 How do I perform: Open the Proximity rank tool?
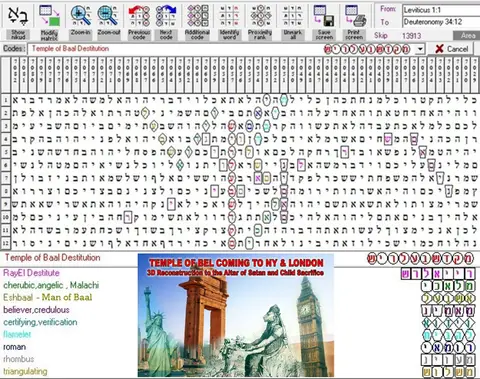tap(260, 16)
